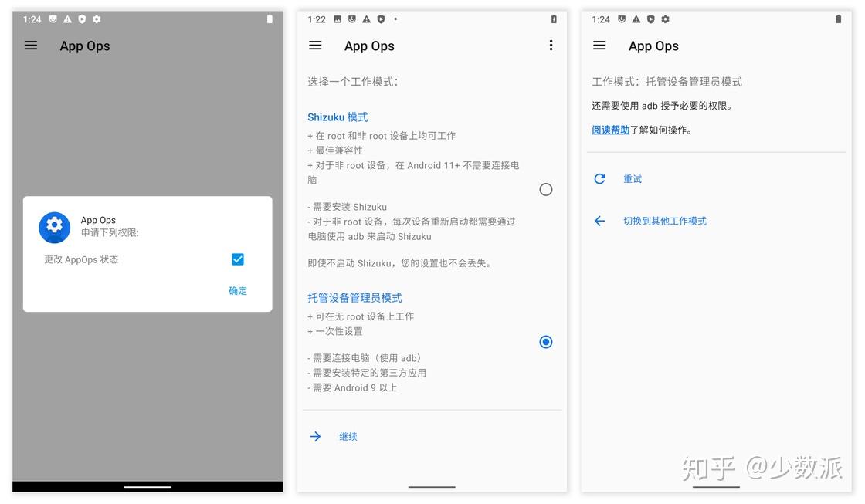
Task: Click the 继续 arrow icon
Action: click(x=315, y=437)
